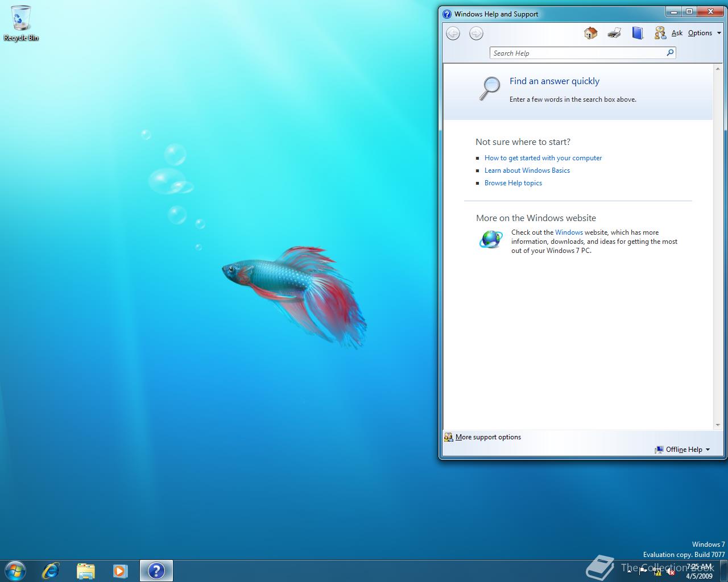
Task: Close the Windows Help and Support window
Action: coord(710,11)
